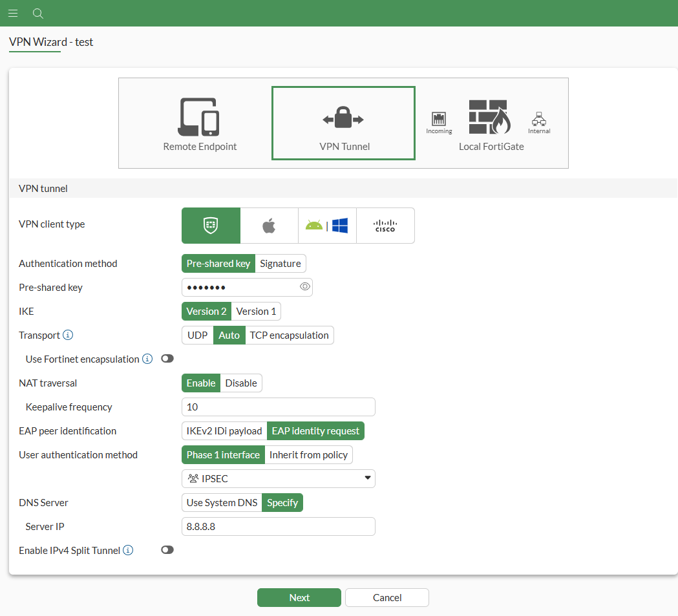The height and width of the screenshot is (616, 678).
Task: Open the search magnifier in top bar
Action: click(37, 13)
